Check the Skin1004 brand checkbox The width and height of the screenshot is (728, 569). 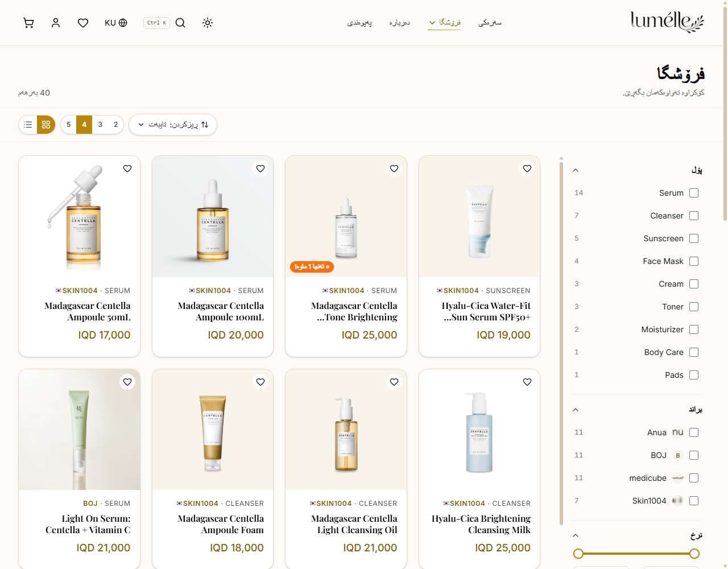click(x=694, y=501)
